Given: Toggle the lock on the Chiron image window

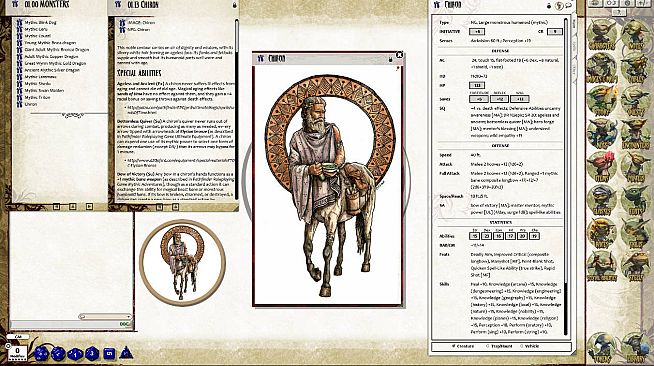Looking at the screenshot, I should [x=390, y=60].
